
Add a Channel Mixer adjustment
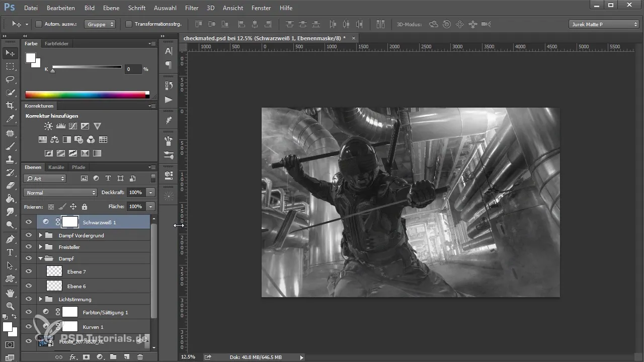point(91,139)
